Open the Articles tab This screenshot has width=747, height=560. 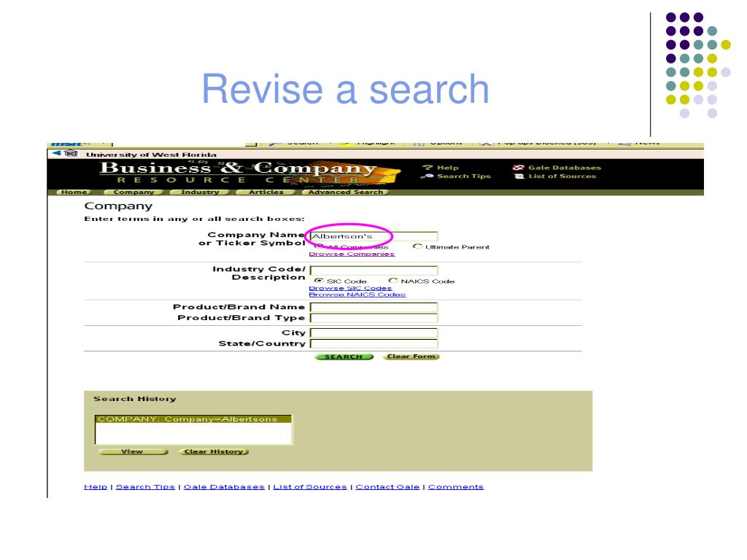pos(266,192)
